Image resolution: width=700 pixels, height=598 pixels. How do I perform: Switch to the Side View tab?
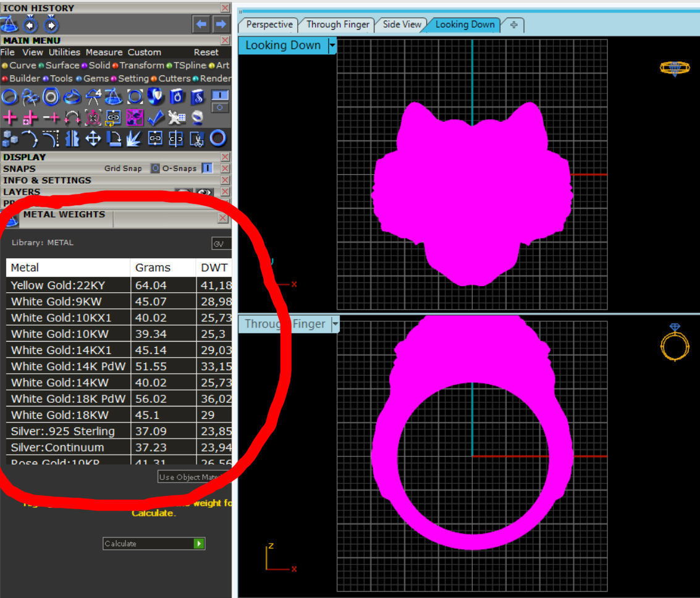click(x=402, y=25)
